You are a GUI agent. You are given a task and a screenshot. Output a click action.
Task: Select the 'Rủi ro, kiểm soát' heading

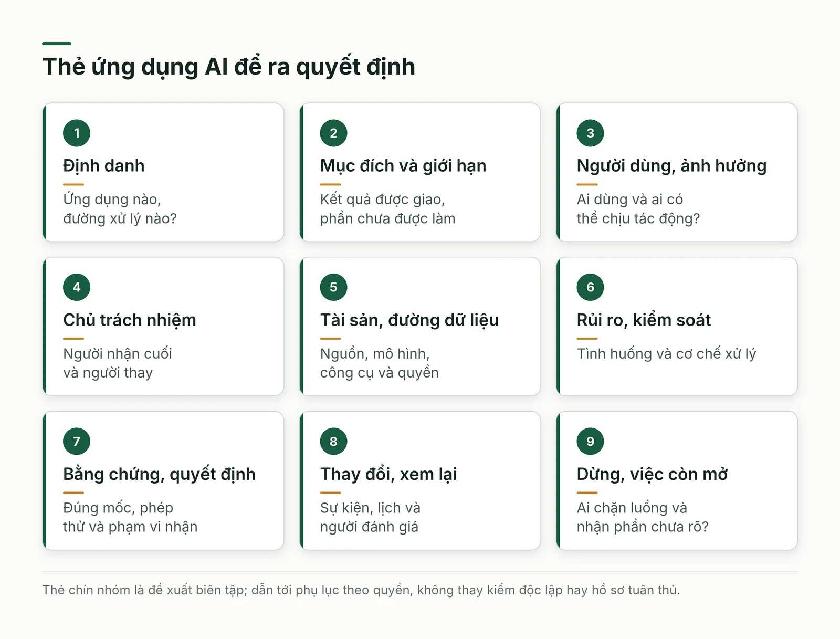coord(644,320)
